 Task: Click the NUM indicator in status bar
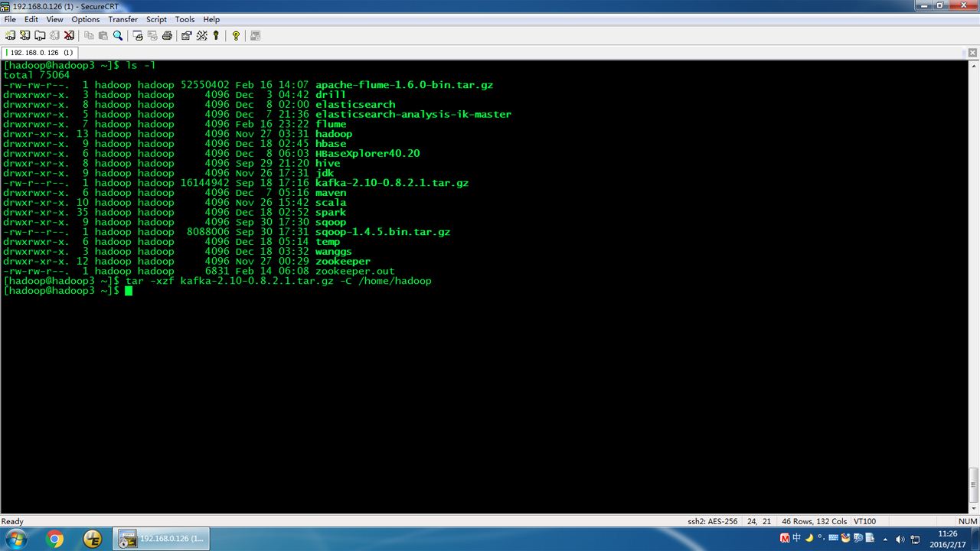click(x=967, y=521)
